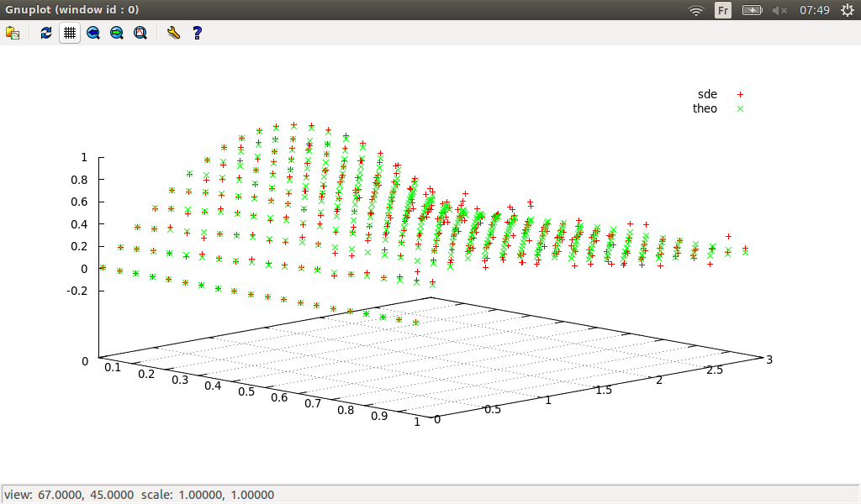This screenshot has height=504, width=861.
Task: Open the muted sound volume menu
Action: 779,10
